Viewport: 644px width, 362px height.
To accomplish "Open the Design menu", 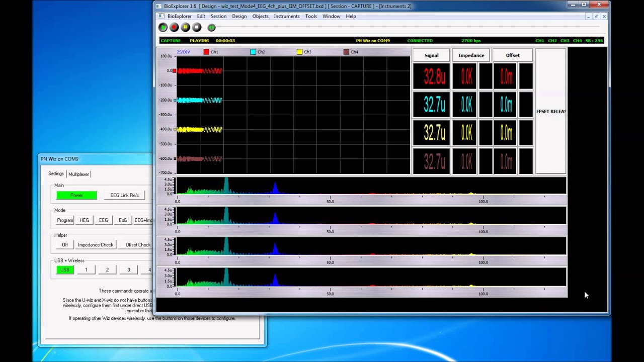I will (x=239, y=16).
